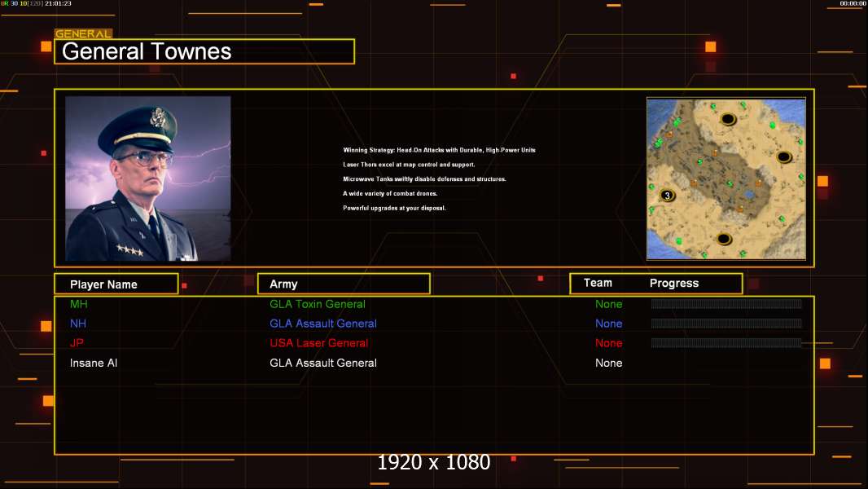Image resolution: width=868 pixels, height=489 pixels.
Task: Select the northernmost black start marker on map
Action: tap(728, 119)
